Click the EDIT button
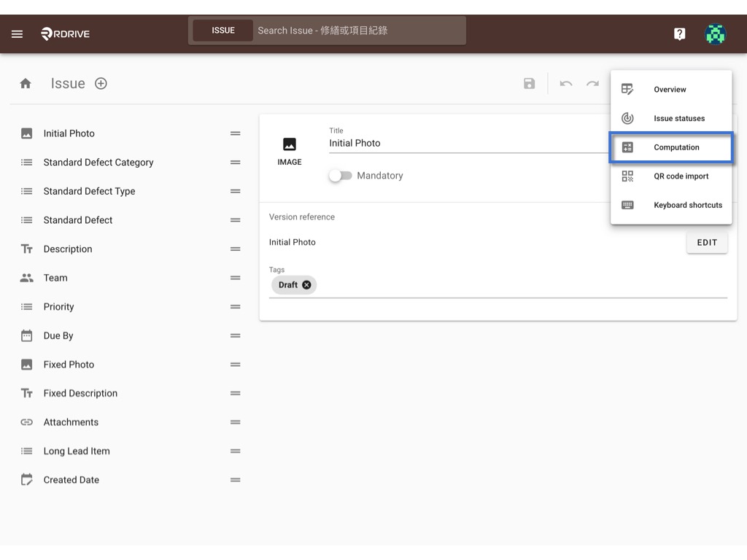 click(x=706, y=242)
